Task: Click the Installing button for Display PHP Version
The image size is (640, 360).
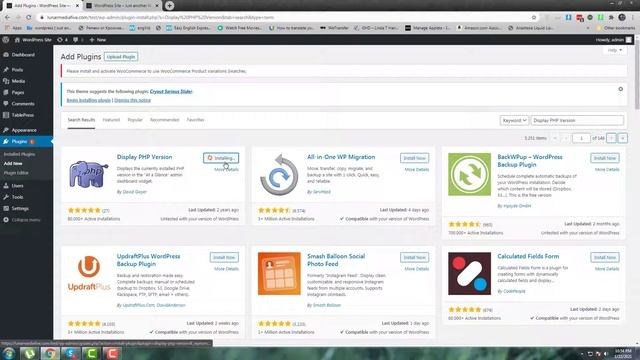Action: [221, 158]
